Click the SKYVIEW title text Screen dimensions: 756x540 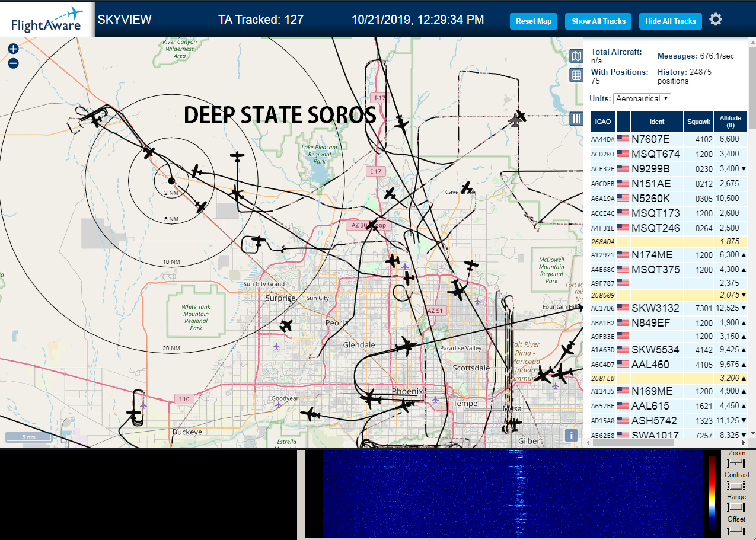[125, 20]
